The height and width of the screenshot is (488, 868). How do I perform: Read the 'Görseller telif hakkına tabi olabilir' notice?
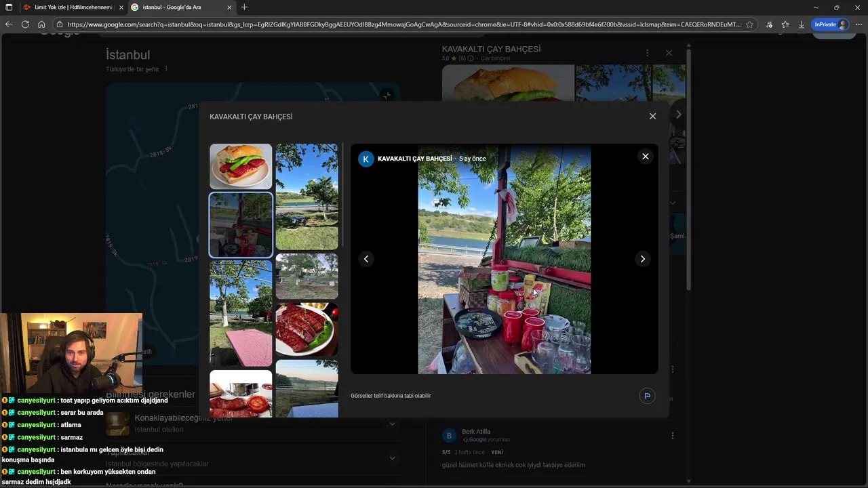tap(391, 396)
